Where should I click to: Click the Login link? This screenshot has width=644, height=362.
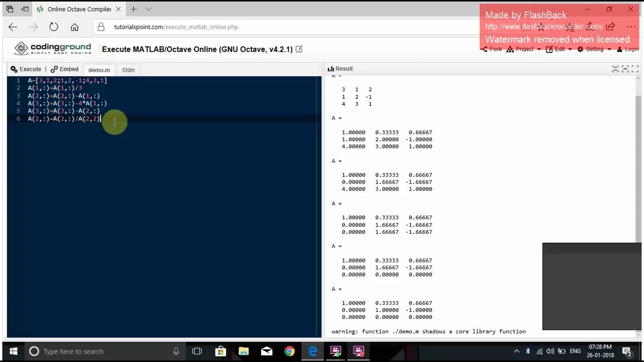(627, 49)
